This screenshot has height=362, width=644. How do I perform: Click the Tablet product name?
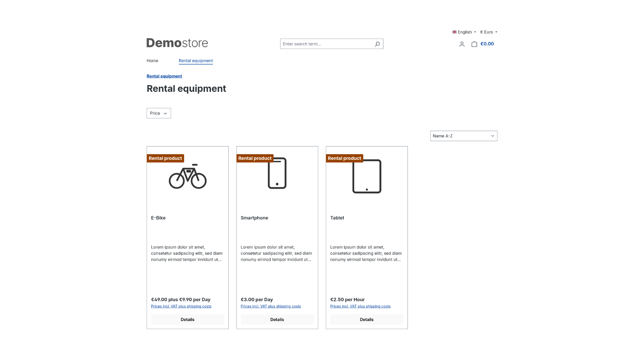[337, 218]
